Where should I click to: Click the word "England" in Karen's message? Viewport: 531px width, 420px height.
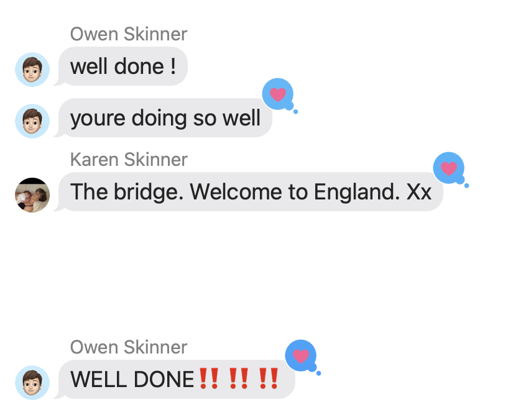[354, 192]
